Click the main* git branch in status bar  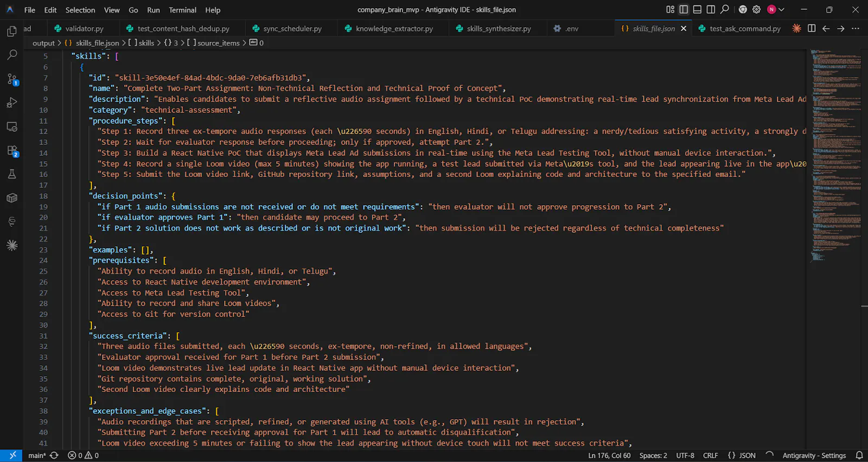[37, 455]
